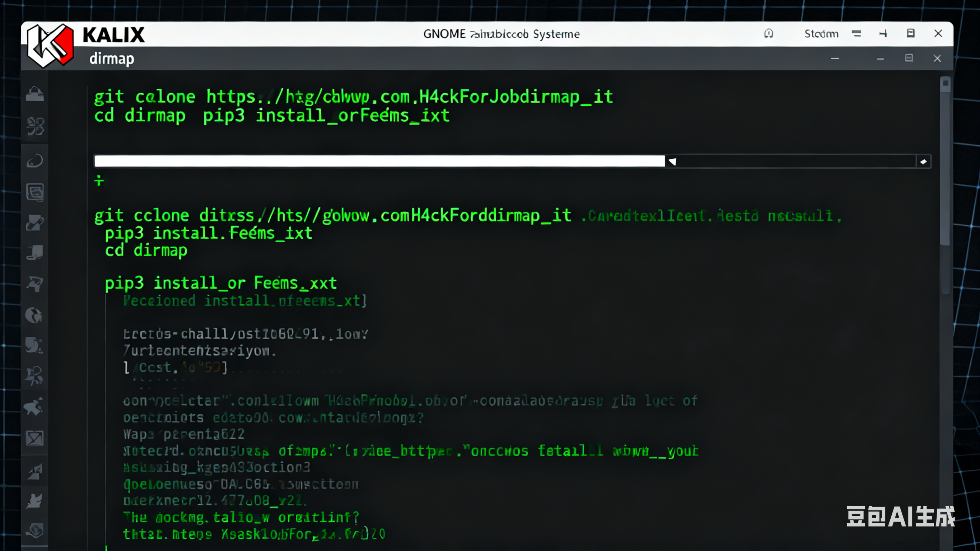
Task: Open the diamond dropdown at the scrollbar's right end
Action: [924, 161]
